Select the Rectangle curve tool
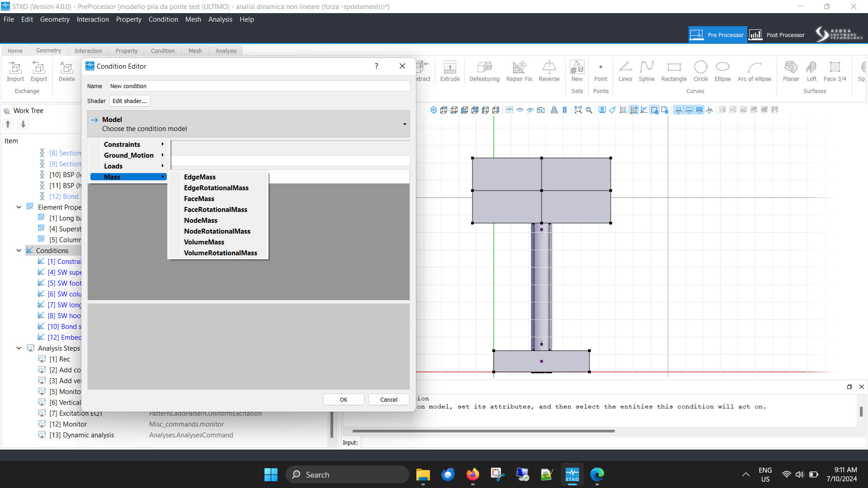 (674, 71)
